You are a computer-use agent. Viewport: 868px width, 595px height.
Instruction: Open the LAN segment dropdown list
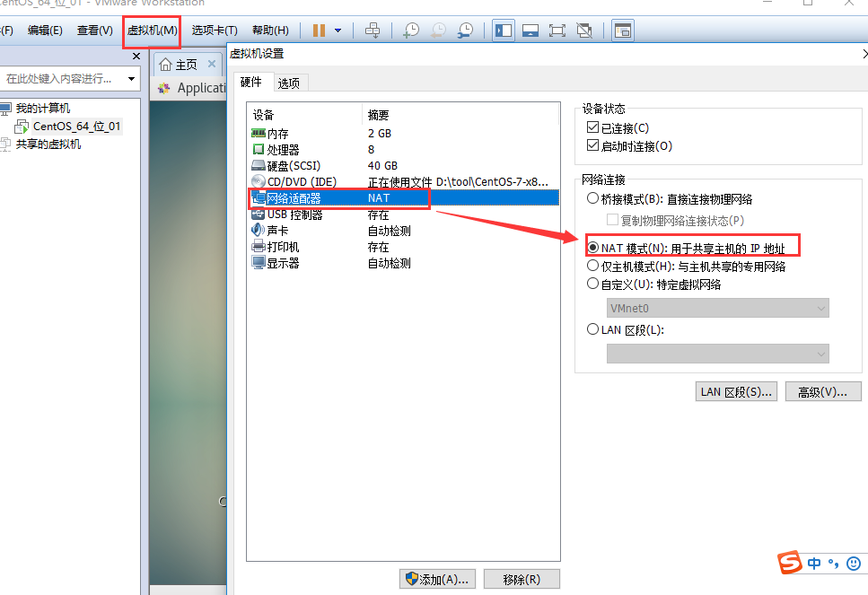717,354
